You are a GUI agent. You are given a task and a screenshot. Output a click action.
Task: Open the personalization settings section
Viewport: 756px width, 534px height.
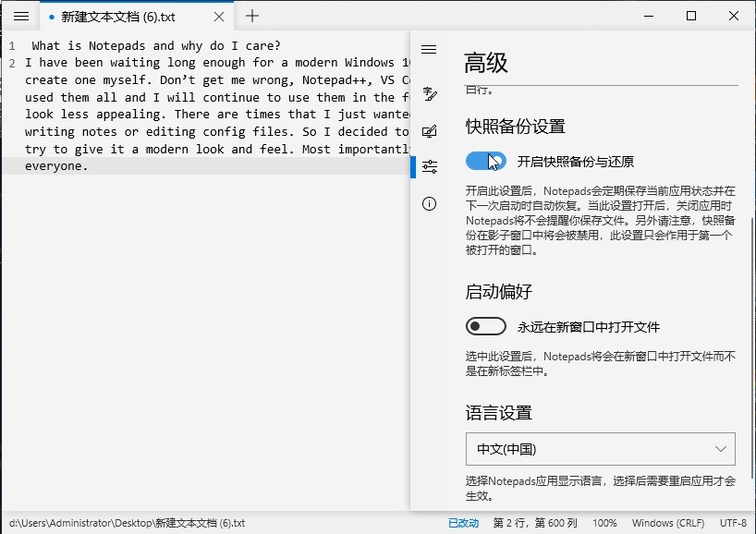[x=428, y=130]
